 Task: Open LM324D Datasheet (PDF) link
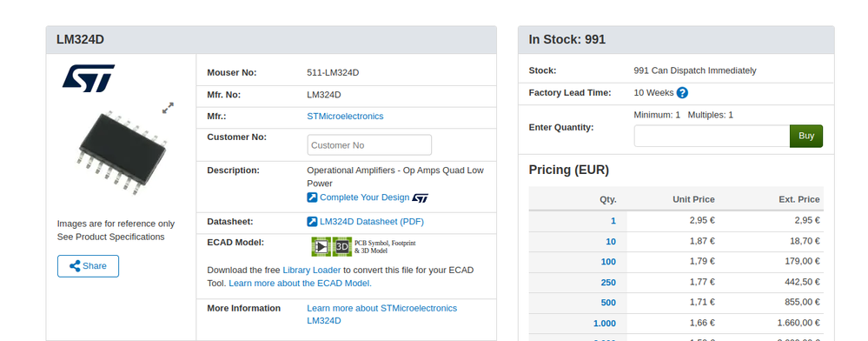pyautogui.click(x=372, y=222)
